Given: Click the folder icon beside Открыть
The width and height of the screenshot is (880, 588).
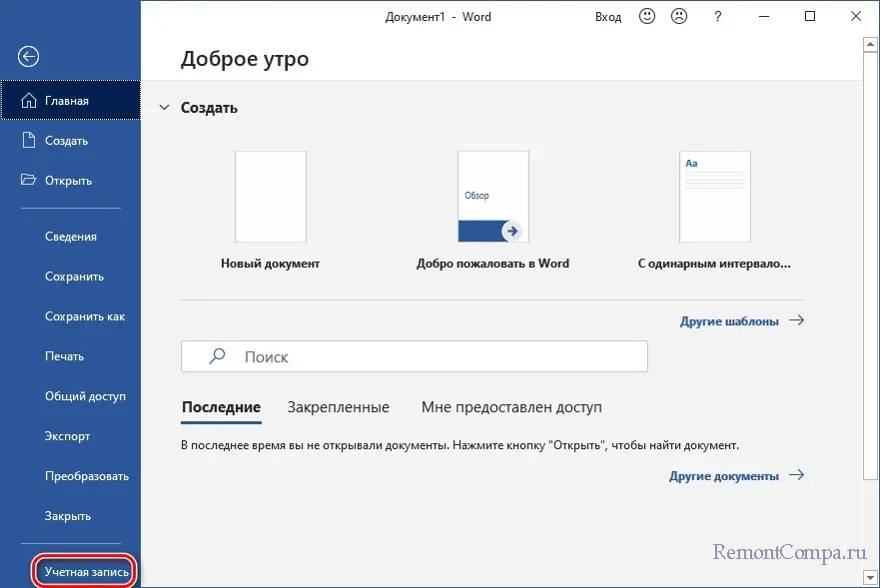Looking at the screenshot, I should click(29, 181).
